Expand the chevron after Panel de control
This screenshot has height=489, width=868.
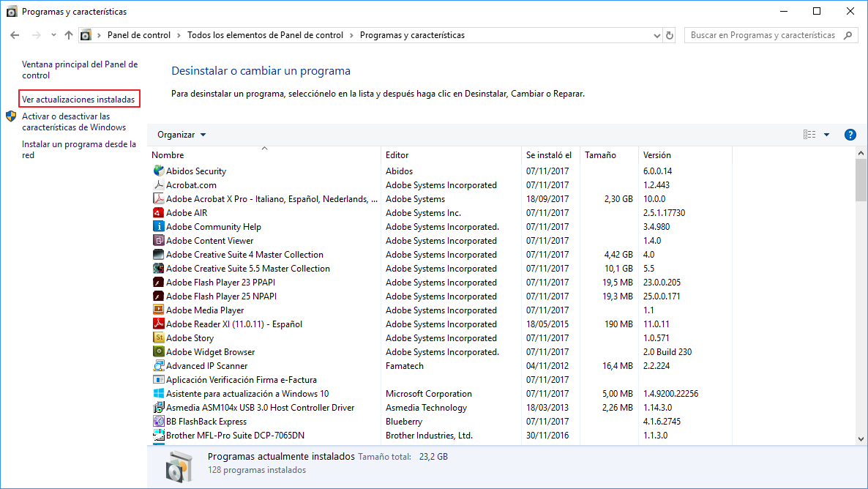(x=179, y=35)
